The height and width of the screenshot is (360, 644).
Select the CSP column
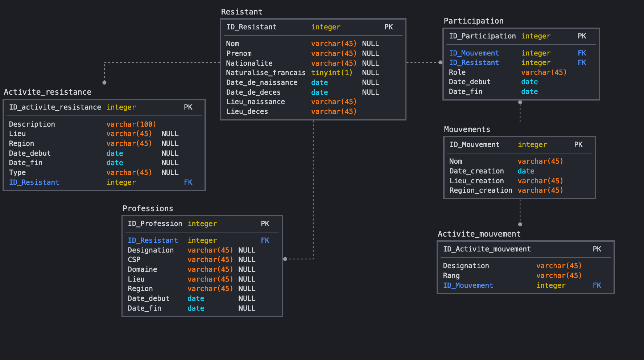pyautogui.click(x=202, y=259)
